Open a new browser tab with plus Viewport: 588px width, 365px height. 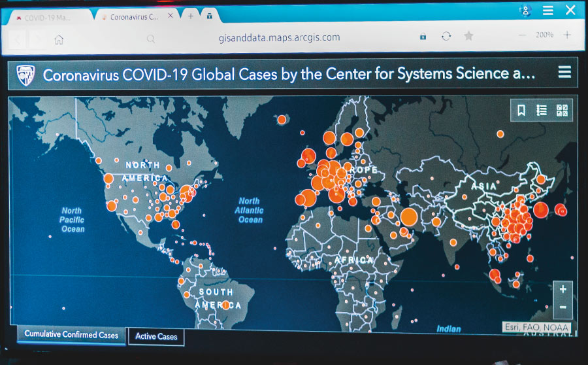[x=191, y=16]
